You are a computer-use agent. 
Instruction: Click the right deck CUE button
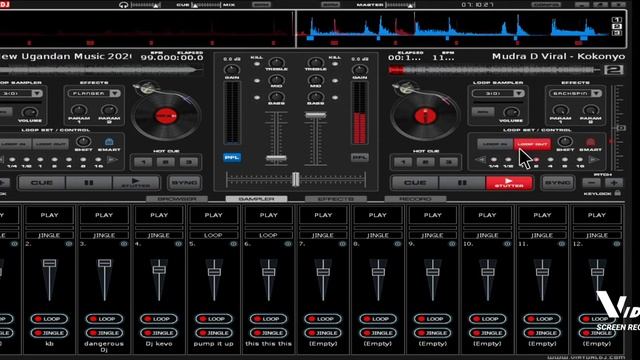pos(415,183)
